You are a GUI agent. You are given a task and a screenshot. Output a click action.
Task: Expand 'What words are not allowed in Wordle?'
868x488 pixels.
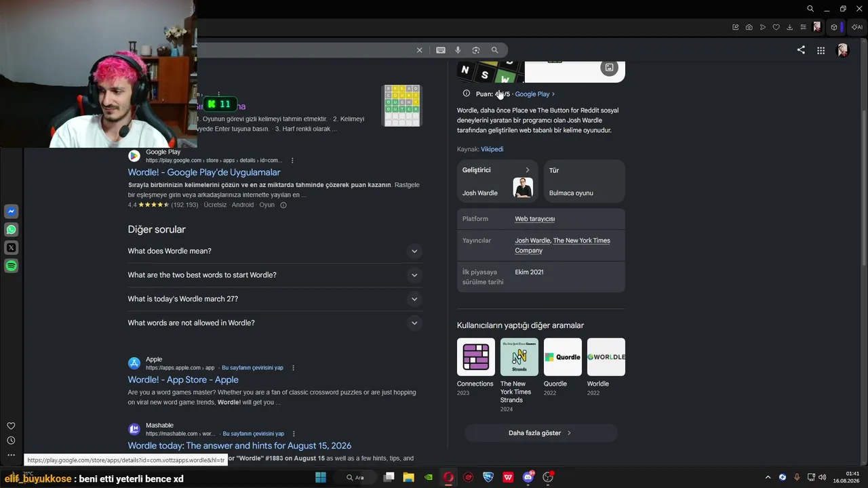point(275,323)
